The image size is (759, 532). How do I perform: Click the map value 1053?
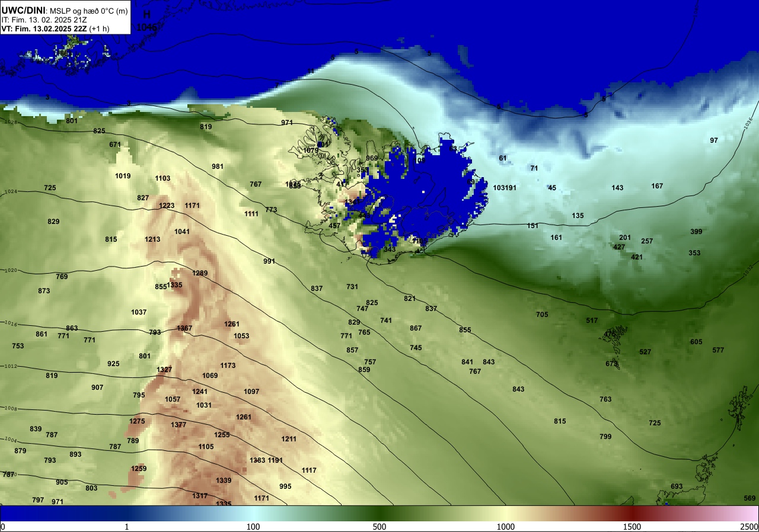(x=241, y=336)
